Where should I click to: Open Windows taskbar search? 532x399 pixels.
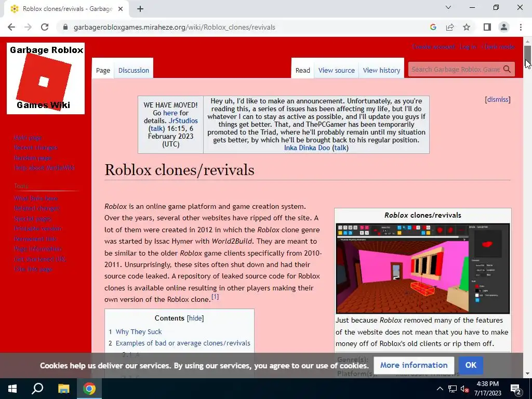click(37, 389)
